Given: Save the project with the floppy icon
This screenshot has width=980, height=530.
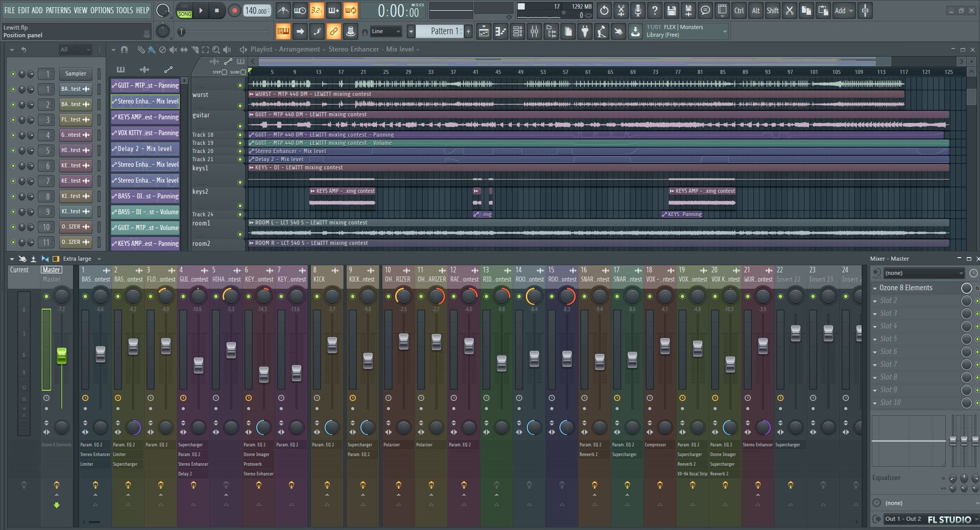Looking at the screenshot, I should point(672,10).
